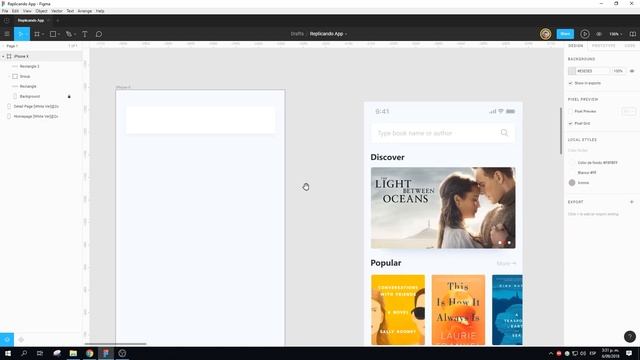The image size is (640, 360).
Task: Click the Present play button
Action: pyautogui.click(x=585, y=34)
